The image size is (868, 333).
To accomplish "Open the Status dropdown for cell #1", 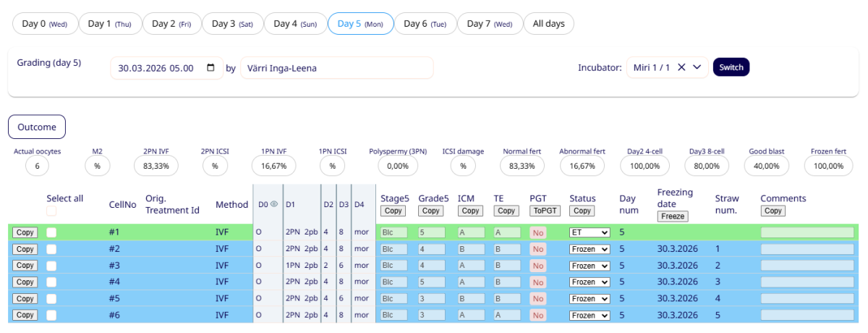I will pyautogui.click(x=590, y=232).
